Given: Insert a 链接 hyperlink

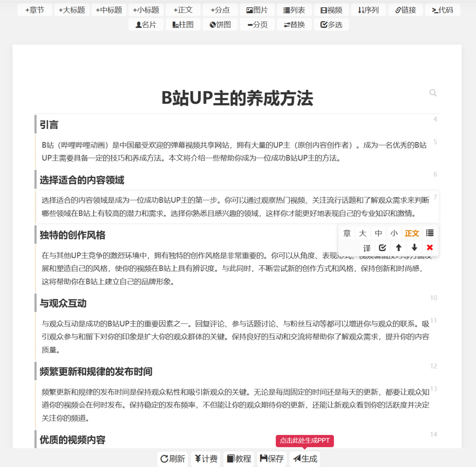Looking at the screenshot, I should pyautogui.click(x=406, y=10).
